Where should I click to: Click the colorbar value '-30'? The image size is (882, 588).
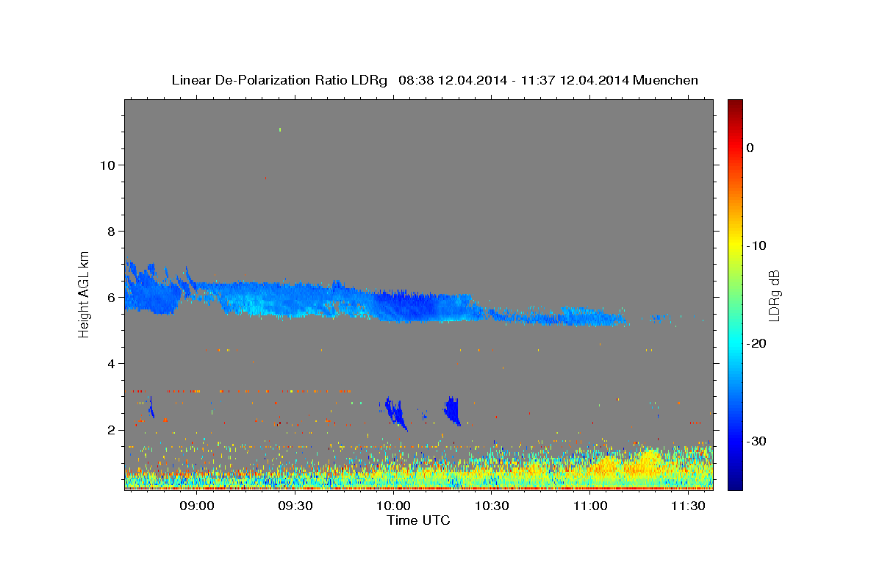point(757,441)
